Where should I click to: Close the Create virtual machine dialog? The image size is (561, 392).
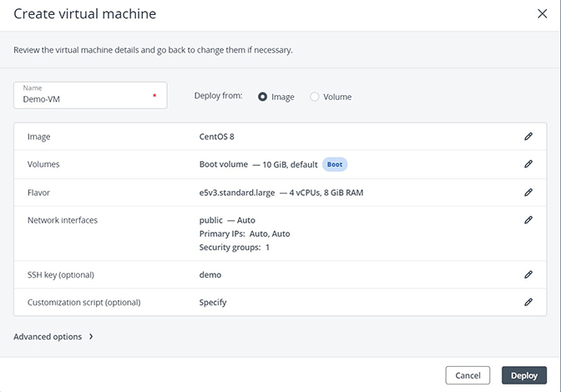[x=543, y=13]
